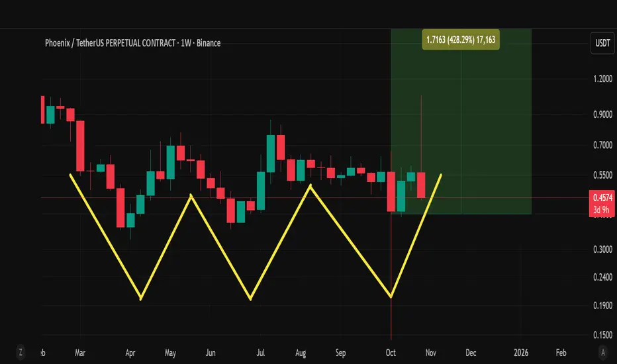Click the Phoenix / TetherUS symbol title
617x364 pixels.
click(132, 43)
